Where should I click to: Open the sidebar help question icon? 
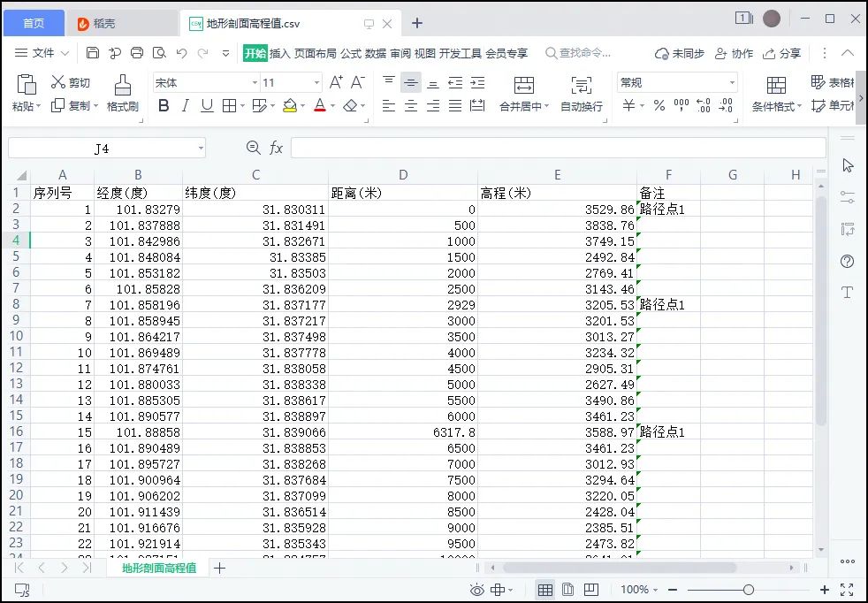848,262
